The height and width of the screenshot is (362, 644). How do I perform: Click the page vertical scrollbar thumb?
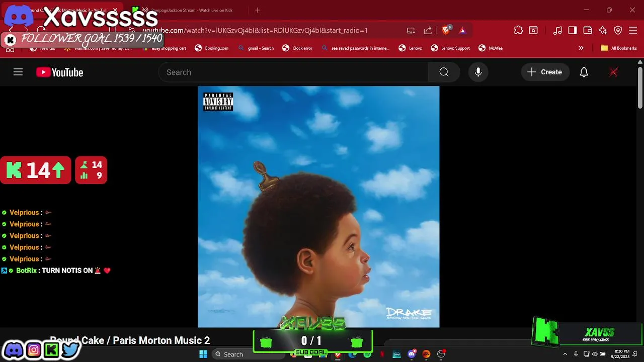[640, 87]
